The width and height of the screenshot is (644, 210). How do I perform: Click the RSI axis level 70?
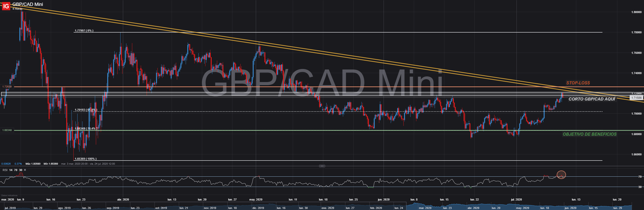[x=640, y=177]
